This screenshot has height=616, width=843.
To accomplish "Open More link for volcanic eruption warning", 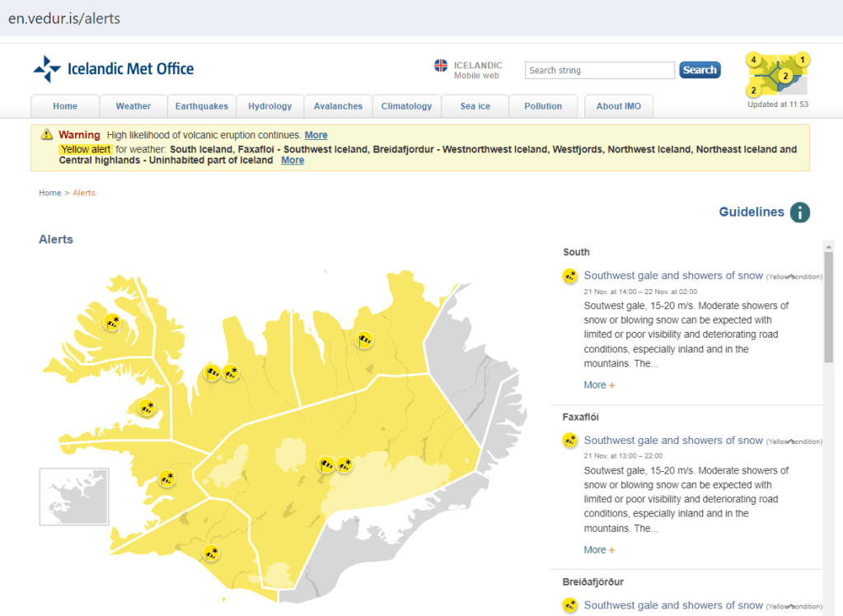I will tap(316, 135).
